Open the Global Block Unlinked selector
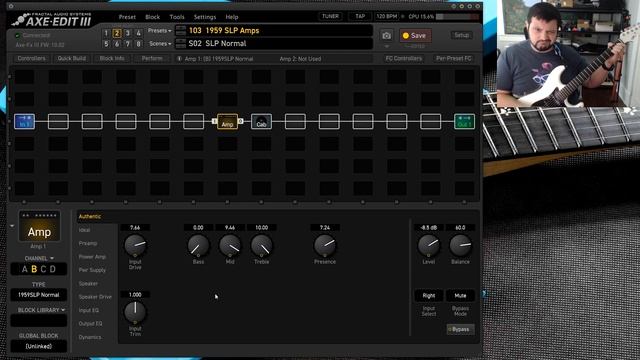 39,346
